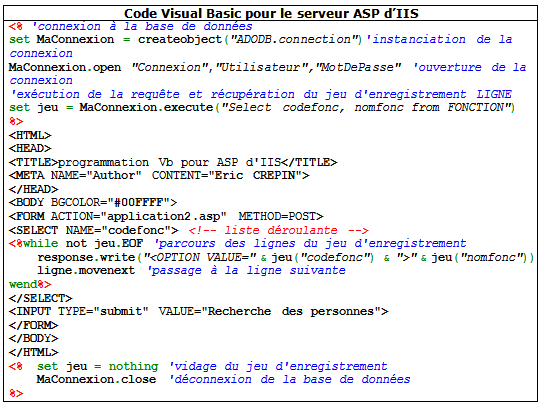Click the green 'nothing' keyword
Image resolution: width=541 pixels, height=407 pixels.
(134, 366)
